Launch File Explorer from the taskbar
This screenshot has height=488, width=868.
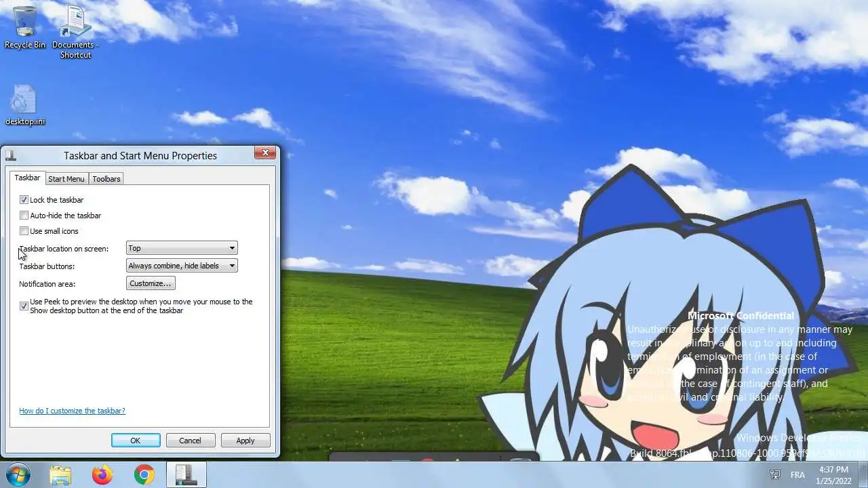(60, 474)
